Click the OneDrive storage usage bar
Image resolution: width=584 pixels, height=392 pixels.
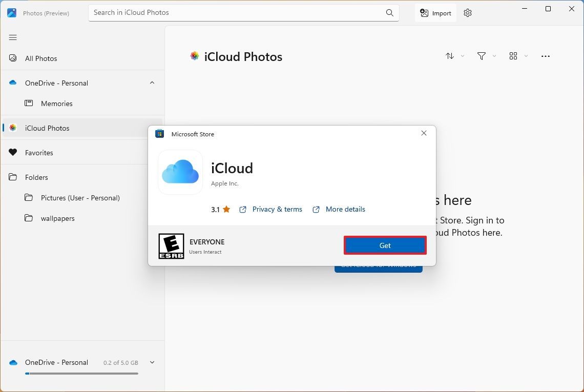click(x=82, y=374)
